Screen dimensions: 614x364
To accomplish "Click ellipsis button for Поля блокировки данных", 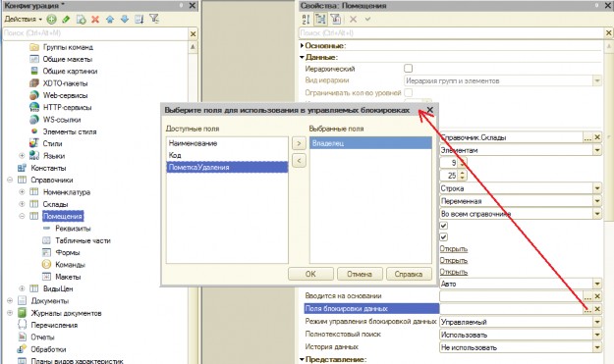I will pos(587,309).
